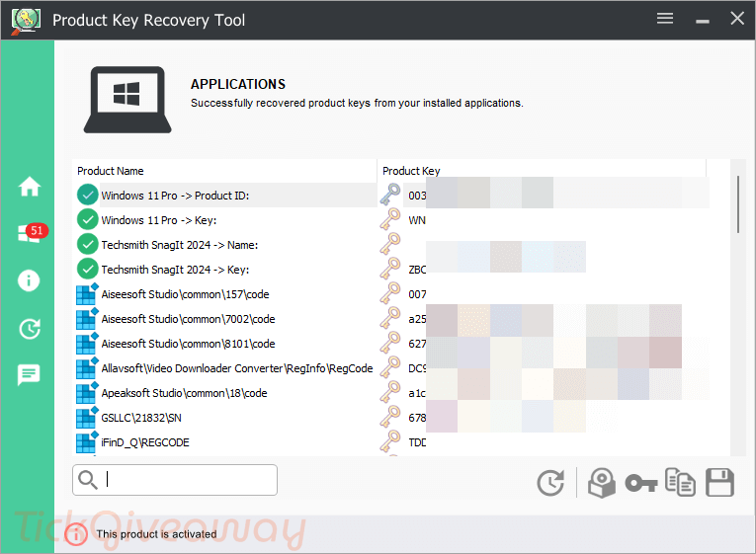
Task: Copy keys using the copy documents icon
Action: tap(680, 482)
